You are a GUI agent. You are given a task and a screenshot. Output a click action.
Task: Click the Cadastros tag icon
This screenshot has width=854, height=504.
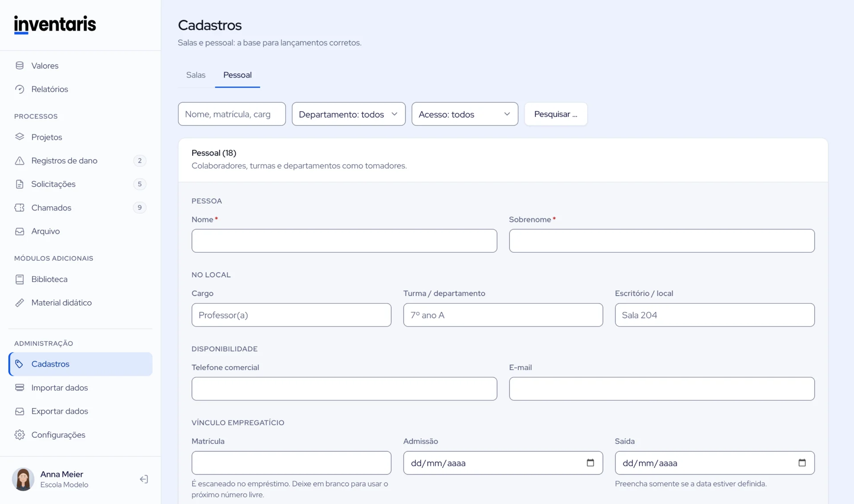(19, 364)
